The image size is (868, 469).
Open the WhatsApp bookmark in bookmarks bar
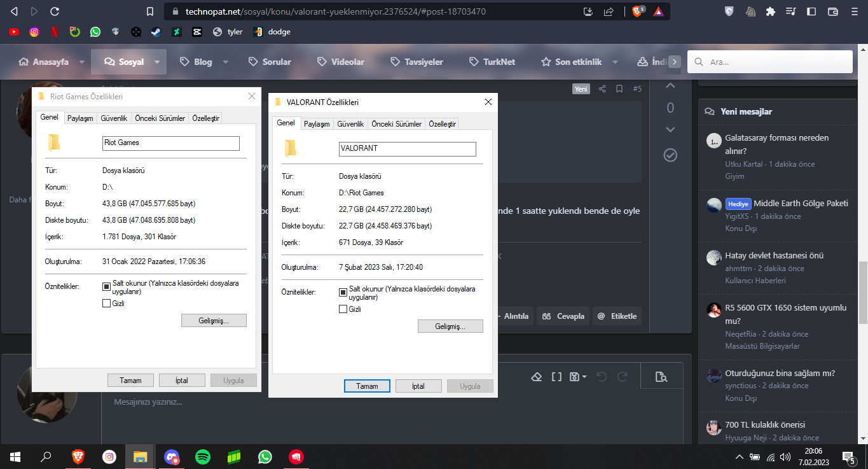pos(95,32)
